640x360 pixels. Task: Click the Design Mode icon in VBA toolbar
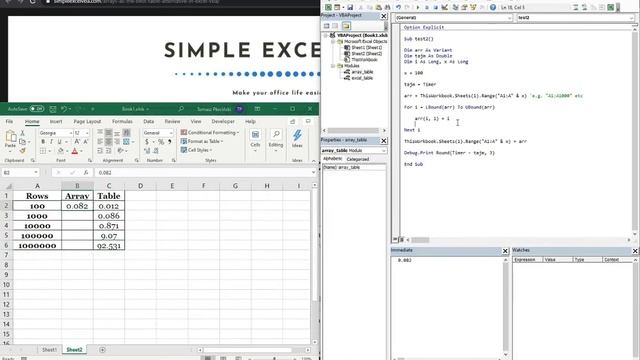[x=444, y=7]
